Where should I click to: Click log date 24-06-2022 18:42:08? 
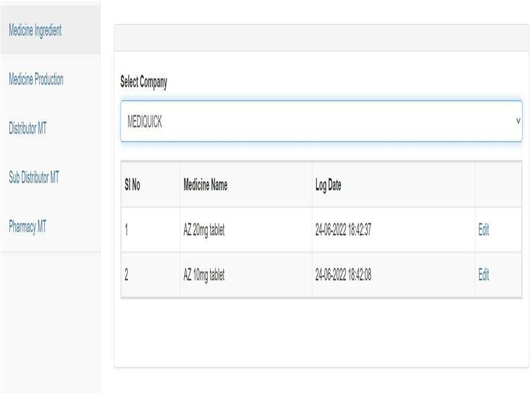pos(343,274)
